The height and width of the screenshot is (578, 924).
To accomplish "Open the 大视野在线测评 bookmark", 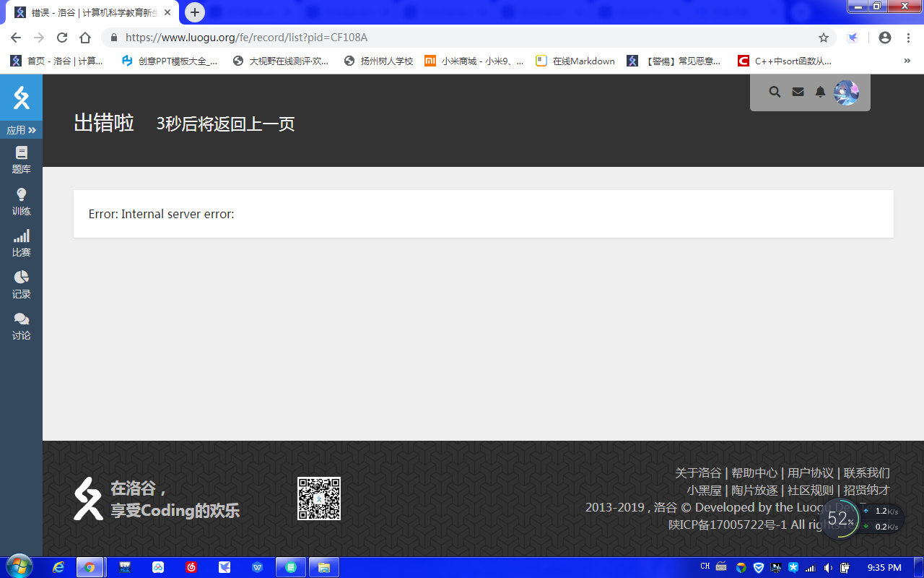I will (281, 61).
